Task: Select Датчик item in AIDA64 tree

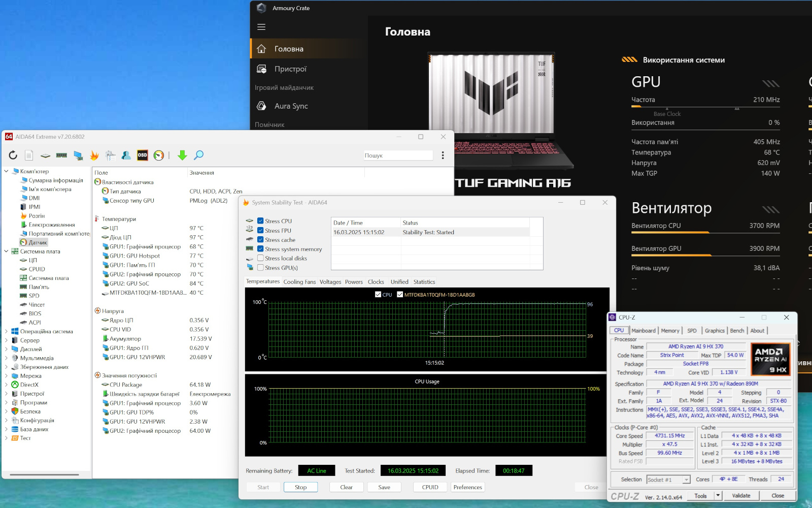Action: point(33,242)
